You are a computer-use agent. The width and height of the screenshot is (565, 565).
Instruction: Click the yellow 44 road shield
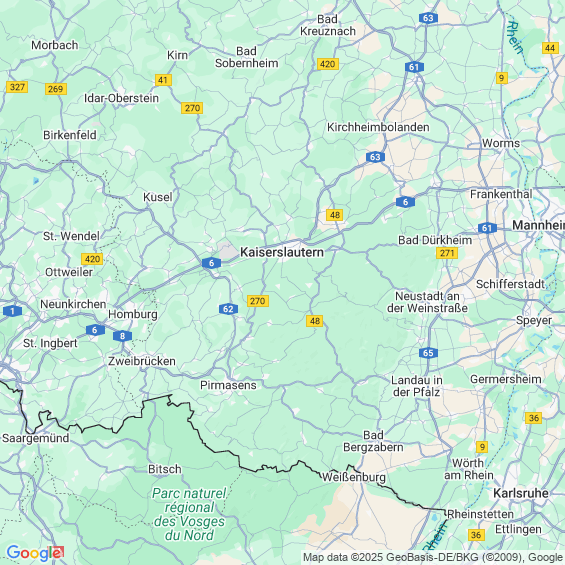(550, 48)
